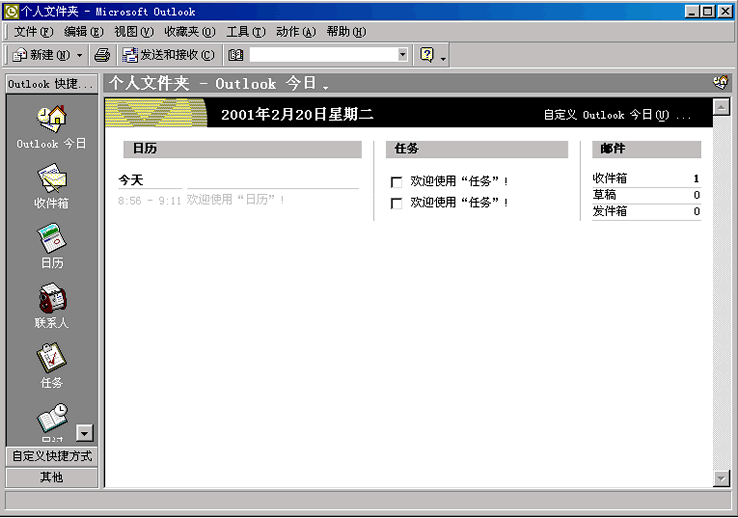This screenshot has width=738, height=518.
Task: Open the 联系人 shortcut icon
Action: [52, 298]
